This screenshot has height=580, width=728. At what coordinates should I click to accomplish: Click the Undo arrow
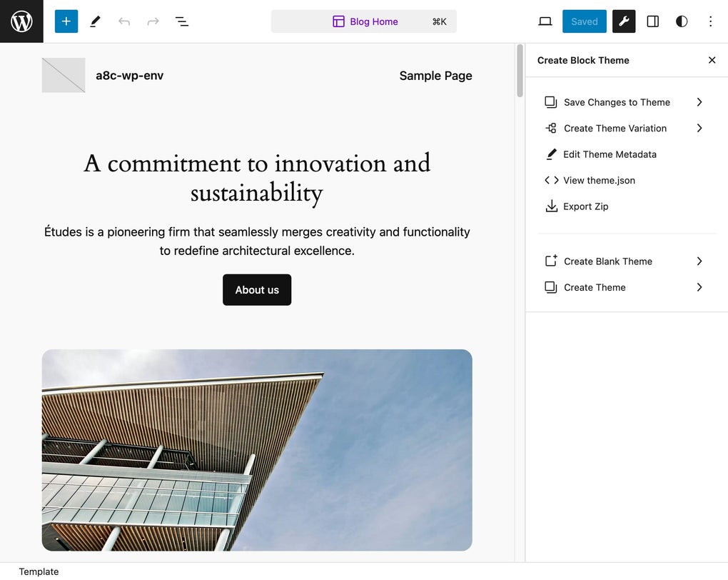(124, 21)
